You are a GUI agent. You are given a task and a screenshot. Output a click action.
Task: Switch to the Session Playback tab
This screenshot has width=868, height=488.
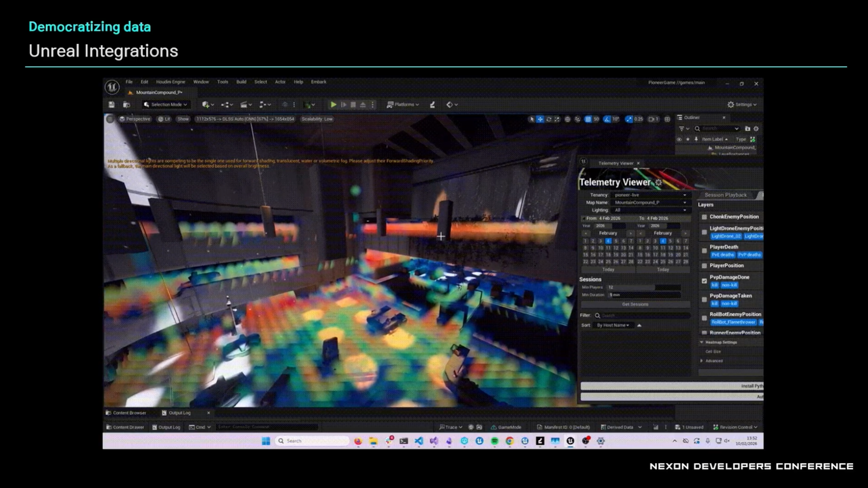[725, 195]
